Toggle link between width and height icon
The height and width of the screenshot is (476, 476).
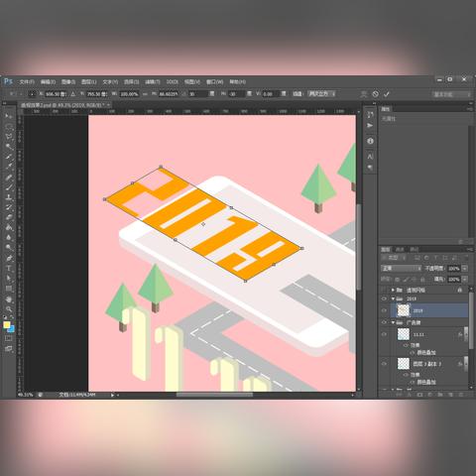(x=145, y=94)
